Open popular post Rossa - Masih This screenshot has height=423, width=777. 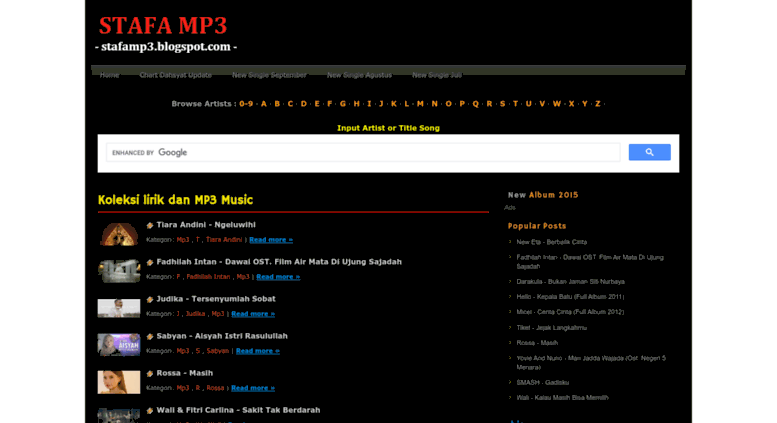537,343
